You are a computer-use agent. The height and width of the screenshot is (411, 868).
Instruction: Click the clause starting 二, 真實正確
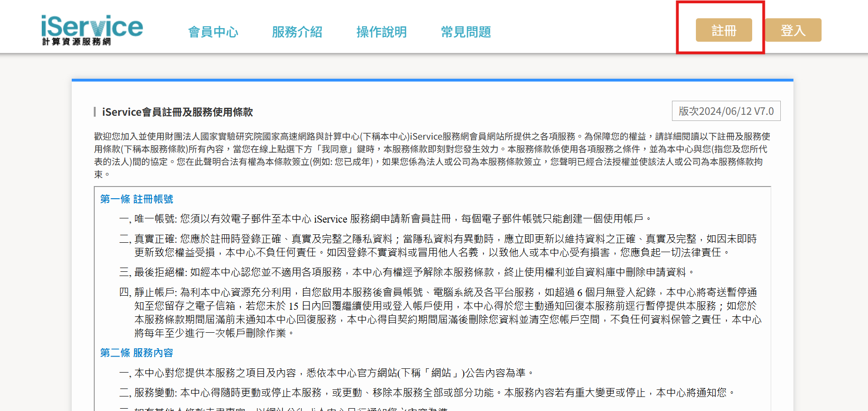(x=438, y=246)
